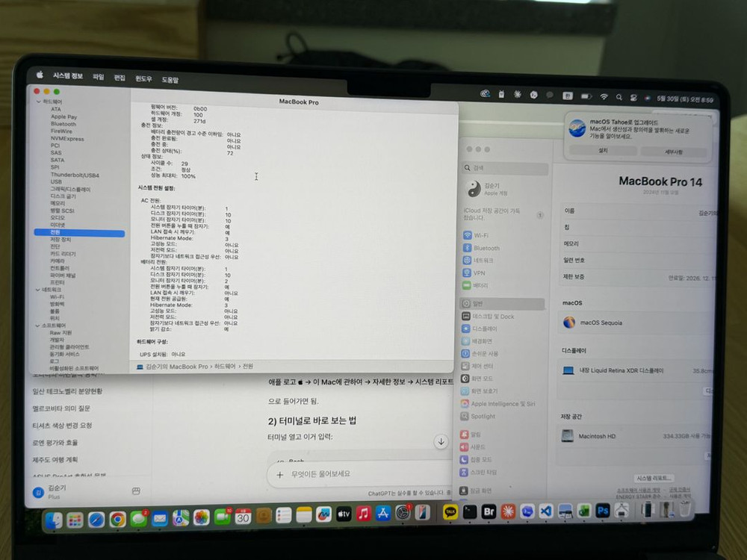The height and width of the screenshot is (560, 747).
Task: Open Photos app in the Dock
Action: 201,517
